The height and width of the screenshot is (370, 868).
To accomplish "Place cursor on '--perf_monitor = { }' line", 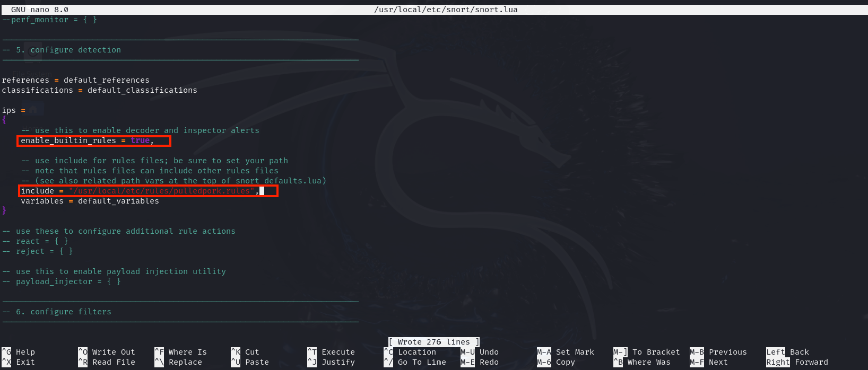I will tap(49, 20).
